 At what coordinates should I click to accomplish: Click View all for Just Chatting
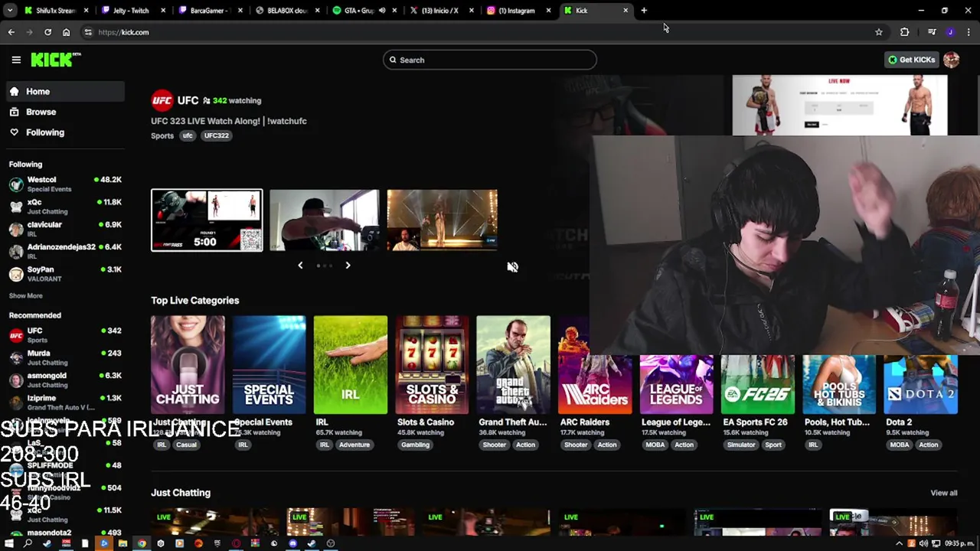tap(943, 493)
